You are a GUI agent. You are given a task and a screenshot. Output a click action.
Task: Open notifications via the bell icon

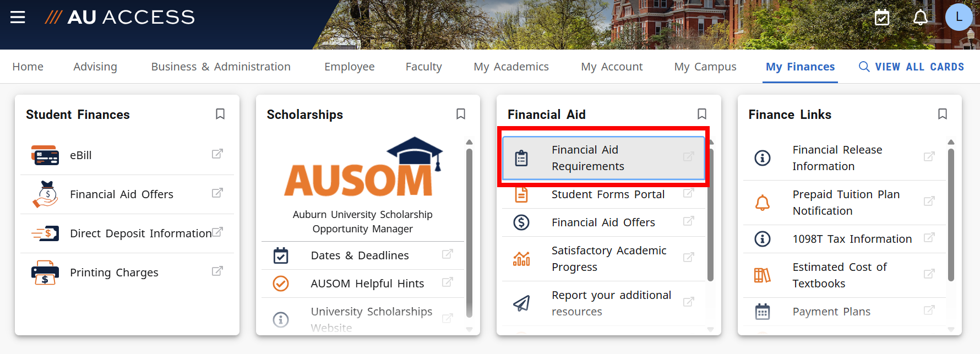(919, 17)
